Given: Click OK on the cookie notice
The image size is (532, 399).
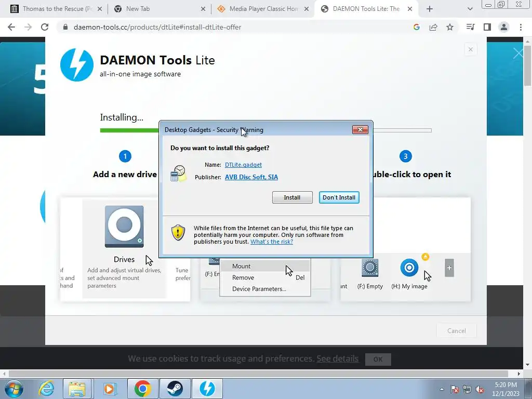Looking at the screenshot, I should pos(378,360).
